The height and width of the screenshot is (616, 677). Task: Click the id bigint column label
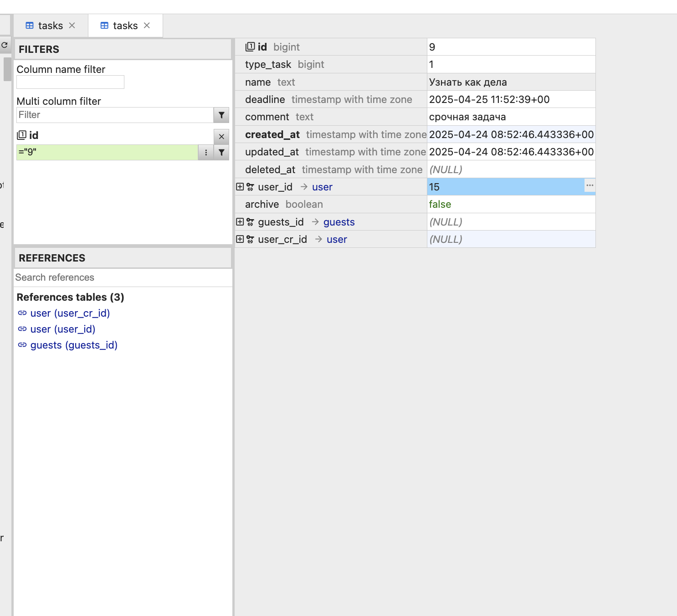pos(272,47)
